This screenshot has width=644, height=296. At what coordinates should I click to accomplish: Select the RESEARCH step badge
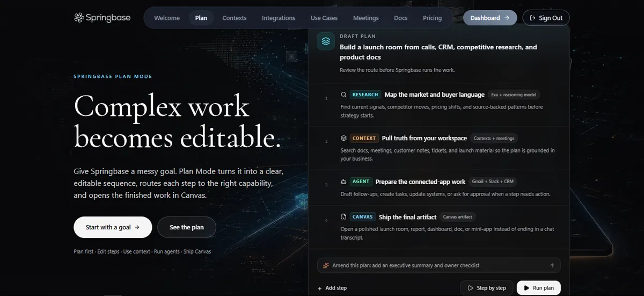pos(365,95)
